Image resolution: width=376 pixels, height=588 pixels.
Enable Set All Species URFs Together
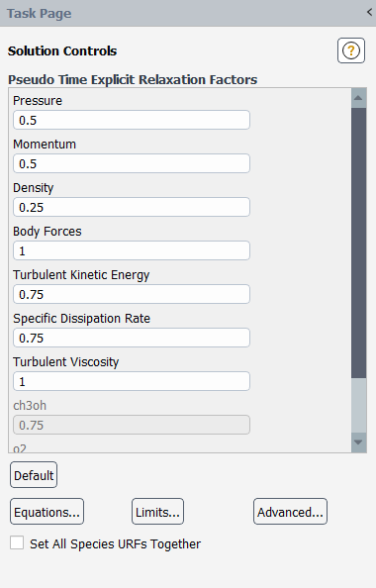click(x=17, y=542)
